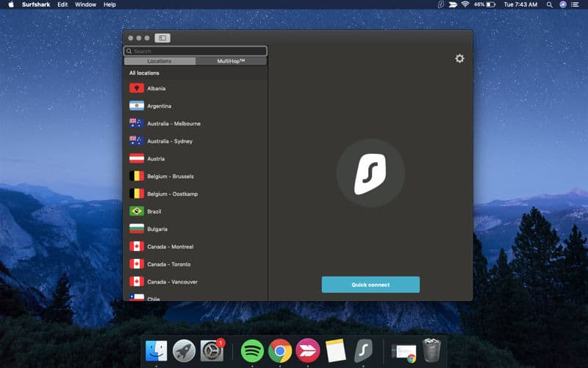
Task: Open the Edit menu
Action: coord(62,4)
